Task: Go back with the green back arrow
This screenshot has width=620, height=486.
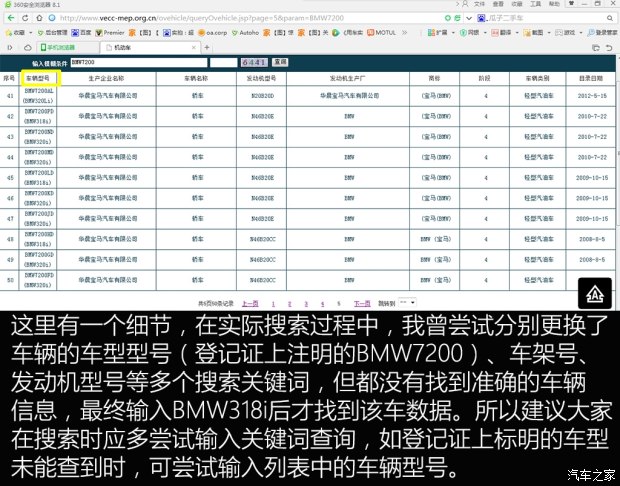Action: (x=11, y=18)
